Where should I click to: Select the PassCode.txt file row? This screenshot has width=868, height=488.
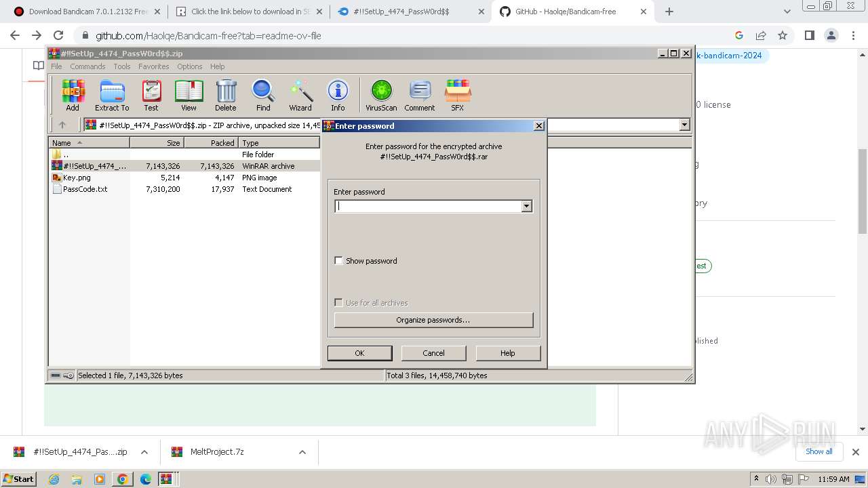click(184, 189)
